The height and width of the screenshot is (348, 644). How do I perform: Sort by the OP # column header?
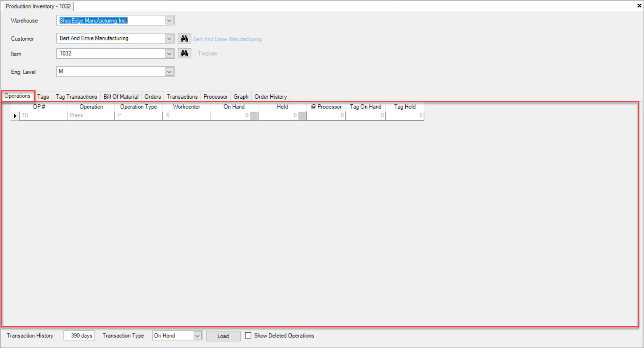point(39,107)
